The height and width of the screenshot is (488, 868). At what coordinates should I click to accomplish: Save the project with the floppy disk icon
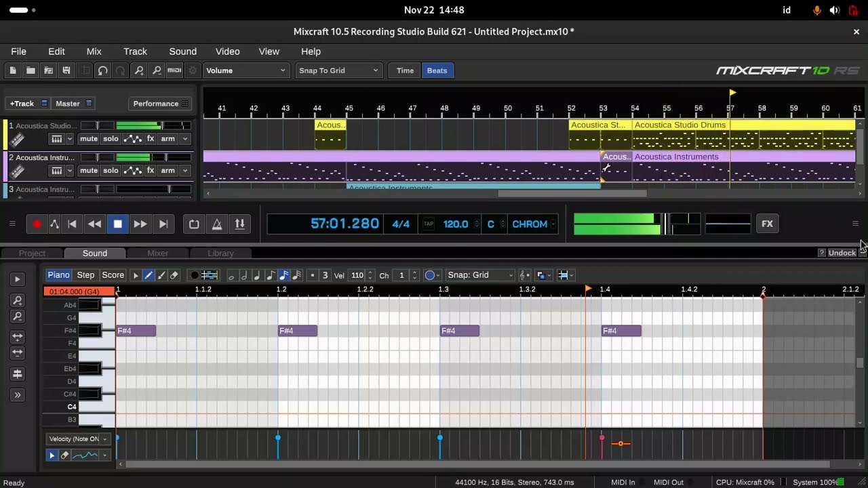pyautogui.click(x=66, y=70)
